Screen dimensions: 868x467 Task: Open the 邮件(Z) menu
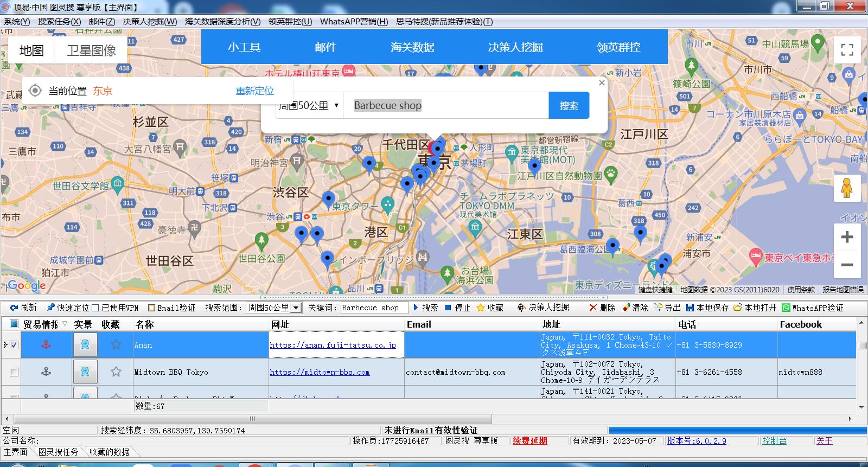click(102, 22)
